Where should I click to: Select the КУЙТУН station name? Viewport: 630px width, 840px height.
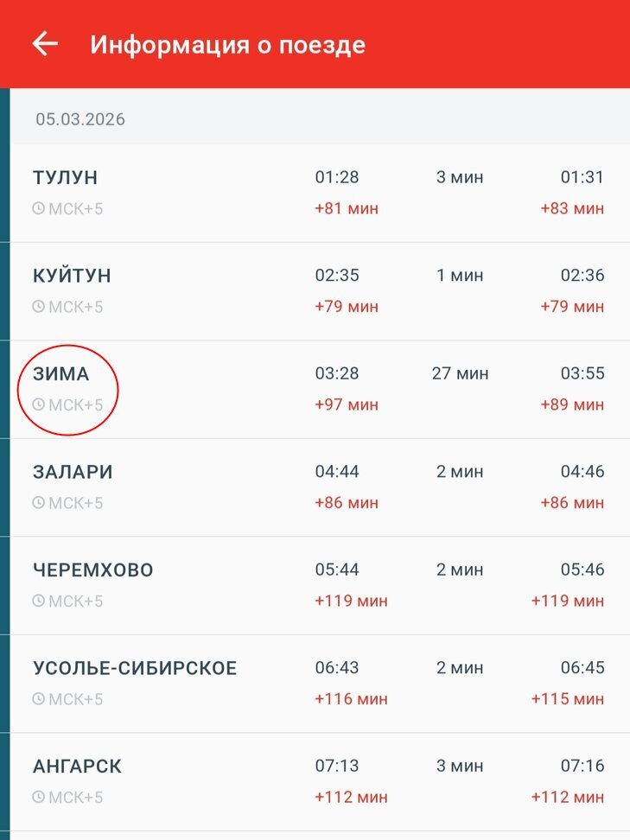coord(72,277)
